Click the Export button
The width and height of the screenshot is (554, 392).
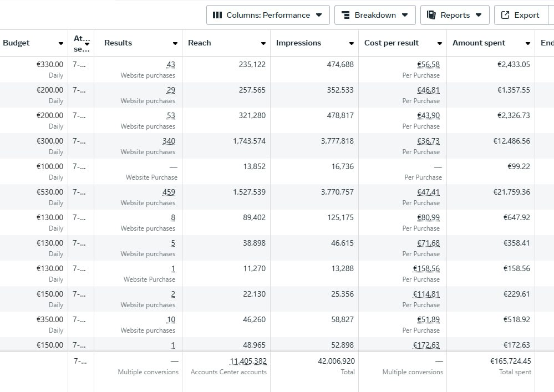point(520,15)
